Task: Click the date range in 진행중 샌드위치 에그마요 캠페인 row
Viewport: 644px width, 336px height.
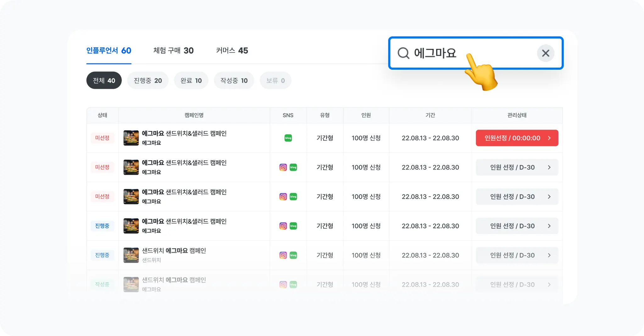Action: pos(430,255)
